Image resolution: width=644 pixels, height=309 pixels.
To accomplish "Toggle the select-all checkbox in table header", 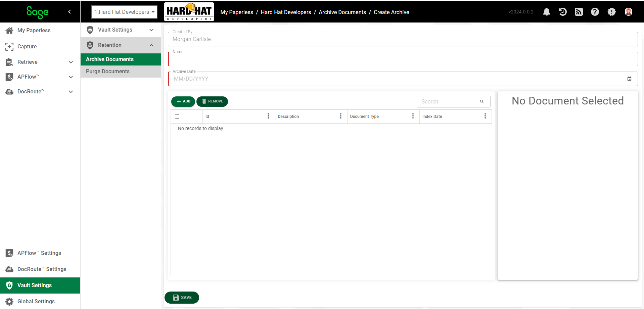I will coord(177,116).
